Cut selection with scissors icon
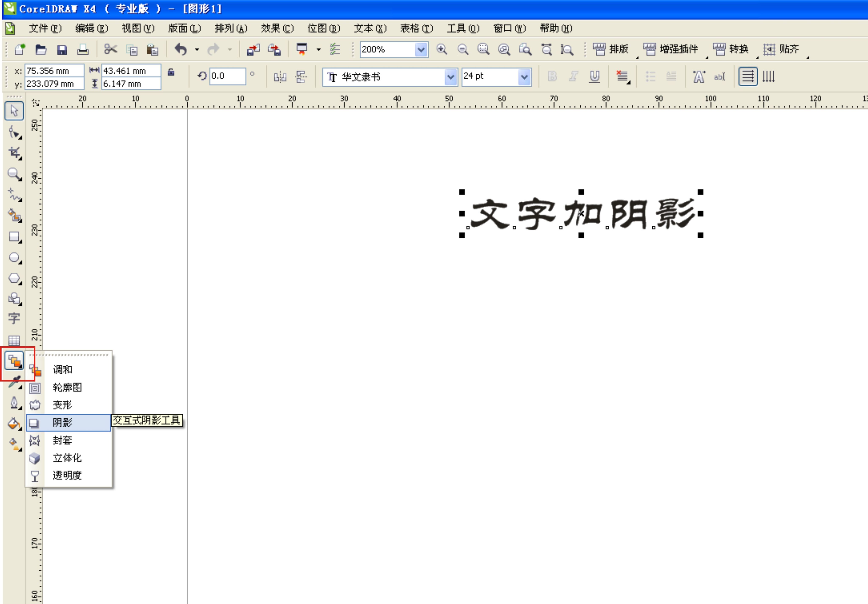This screenshot has width=868, height=604. tap(110, 49)
